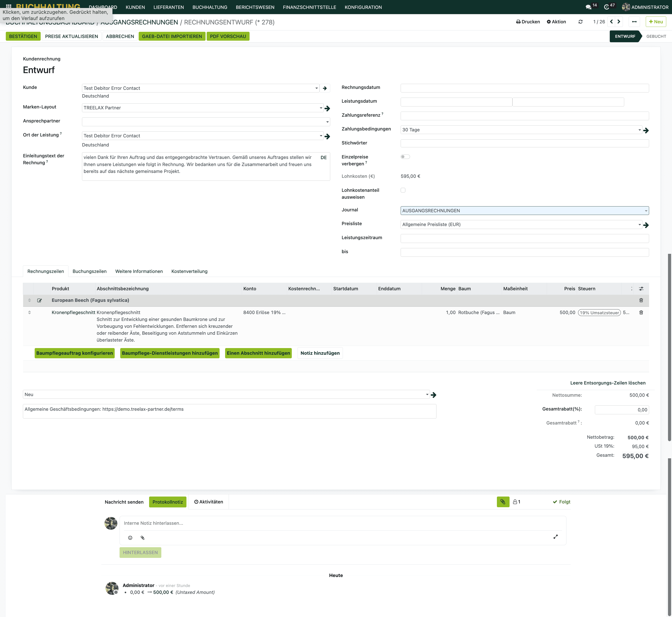Toggle Einzelpreise verbergen switch
This screenshot has width=672, height=617.
(x=405, y=157)
